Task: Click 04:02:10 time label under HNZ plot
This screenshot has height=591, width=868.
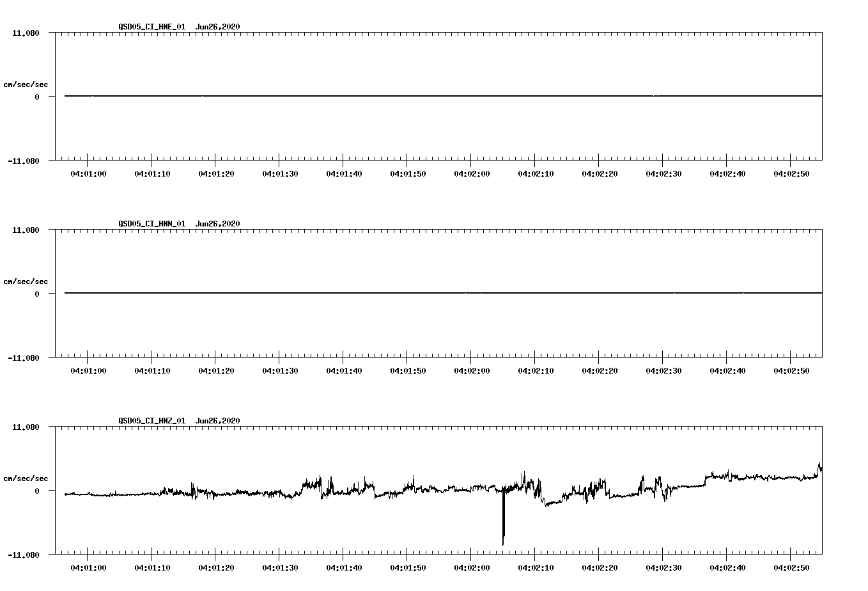Action: pos(536,568)
